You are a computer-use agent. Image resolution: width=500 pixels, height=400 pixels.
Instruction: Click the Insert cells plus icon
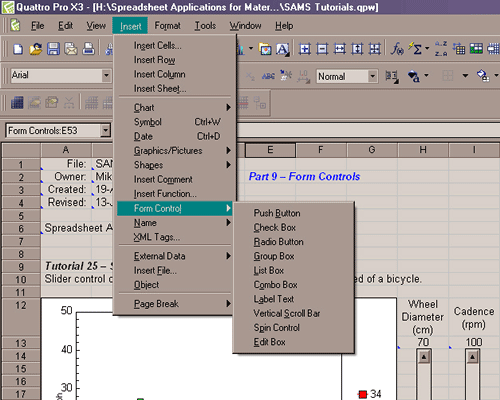click(305, 49)
